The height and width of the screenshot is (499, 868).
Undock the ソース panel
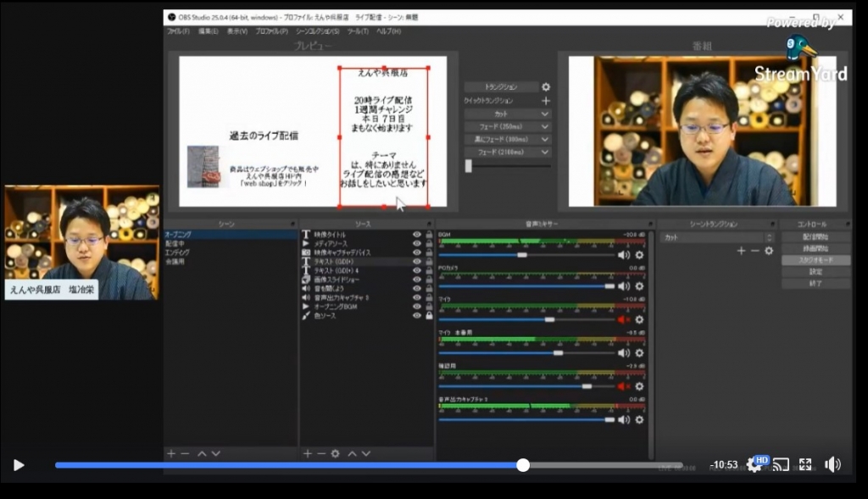point(428,224)
